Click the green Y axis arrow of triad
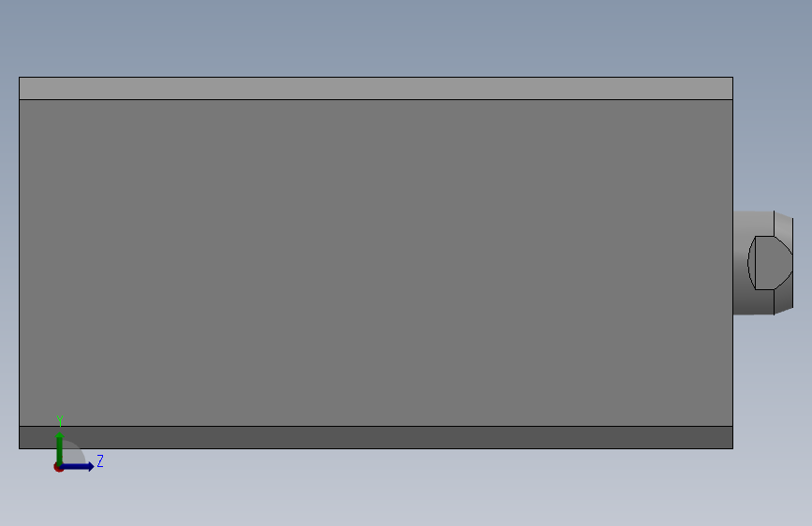This screenshot has width=812, height=526. (59, 447)
